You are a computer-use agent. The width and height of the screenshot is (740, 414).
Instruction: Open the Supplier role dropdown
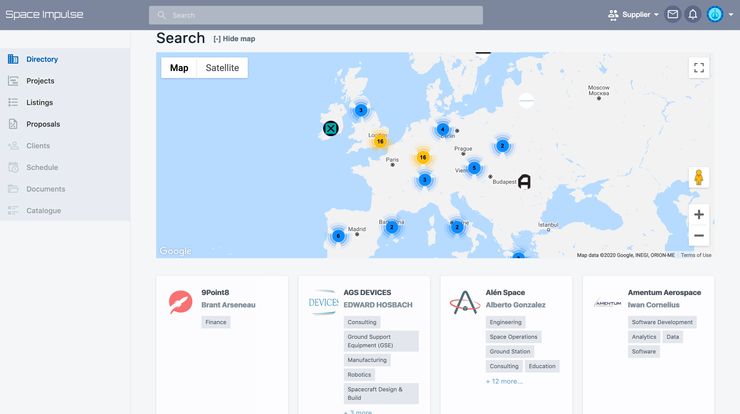(633, 15)
